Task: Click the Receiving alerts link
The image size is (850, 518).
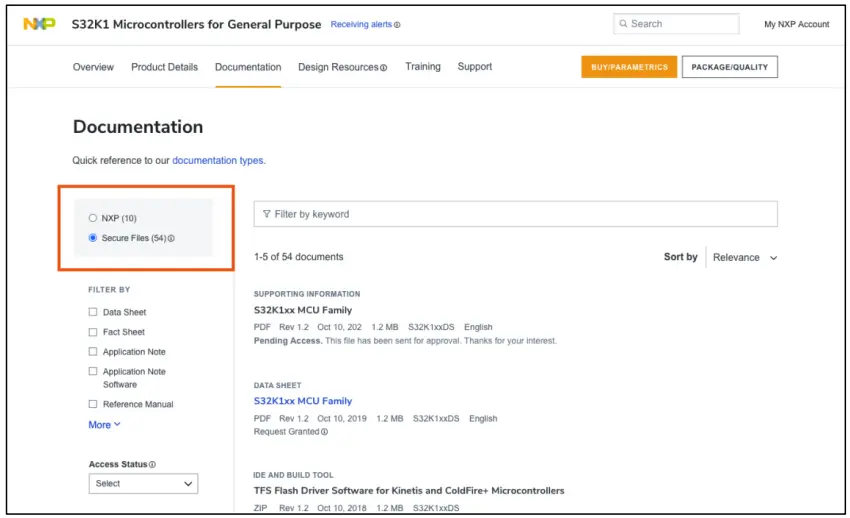Action: [361, 24]
